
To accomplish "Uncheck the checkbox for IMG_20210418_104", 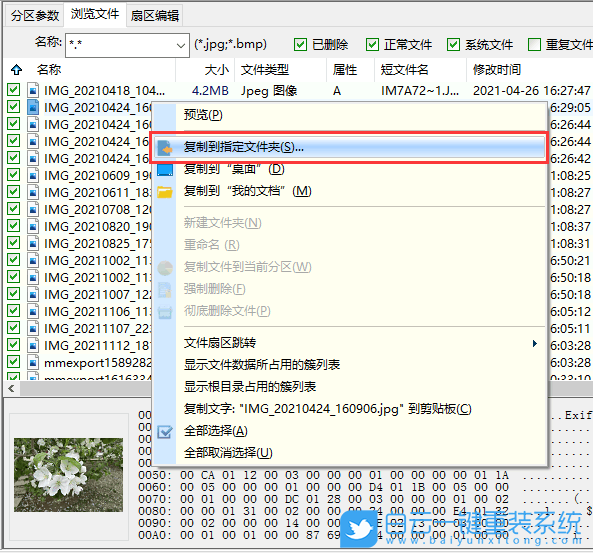I will click(x=14, y=90).
